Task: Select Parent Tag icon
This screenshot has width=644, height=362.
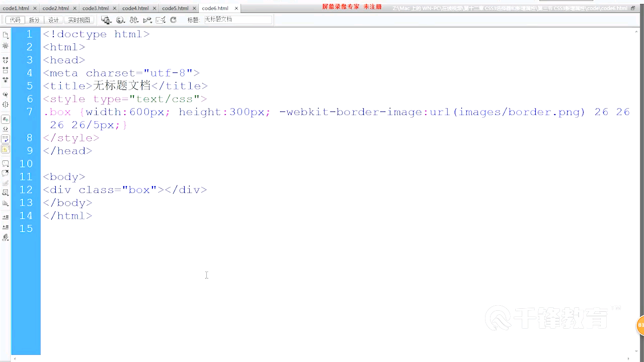Action: [x=6, y=95]
